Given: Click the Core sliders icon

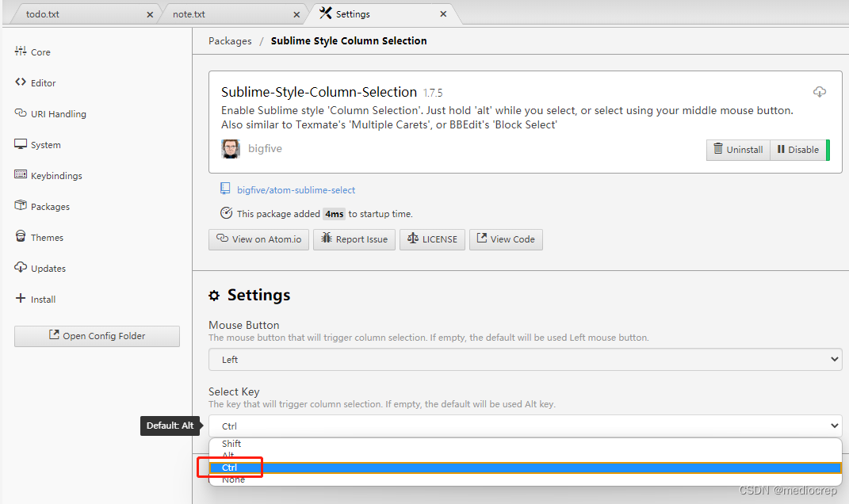Looking at the screenshot, I should (x=21, y=51).
